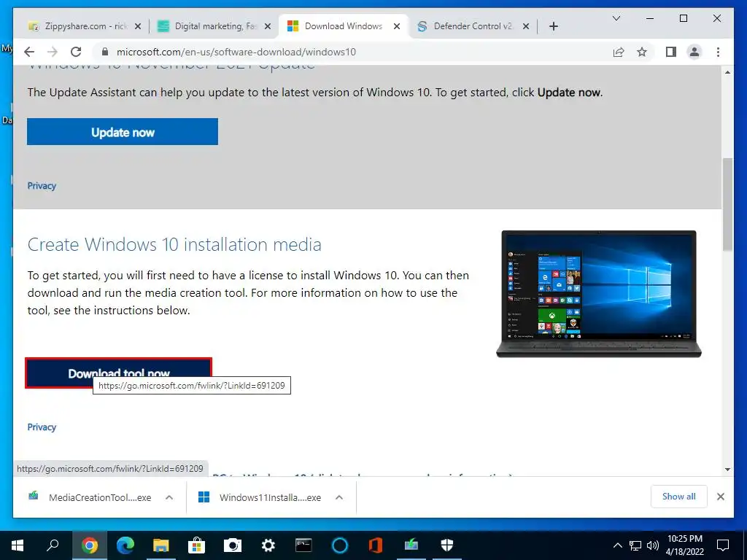Launch Microsoft Edge from taskbar
The image size is (747, 560).
coord(125,545)
